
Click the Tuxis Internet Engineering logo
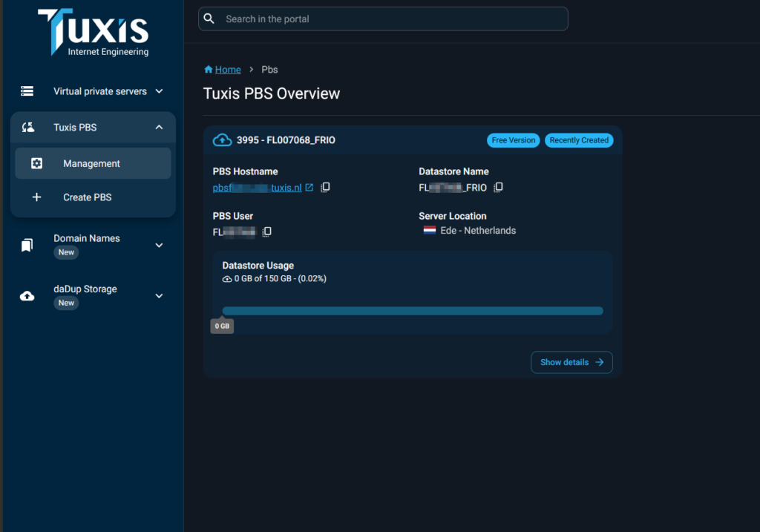point(94,33)
